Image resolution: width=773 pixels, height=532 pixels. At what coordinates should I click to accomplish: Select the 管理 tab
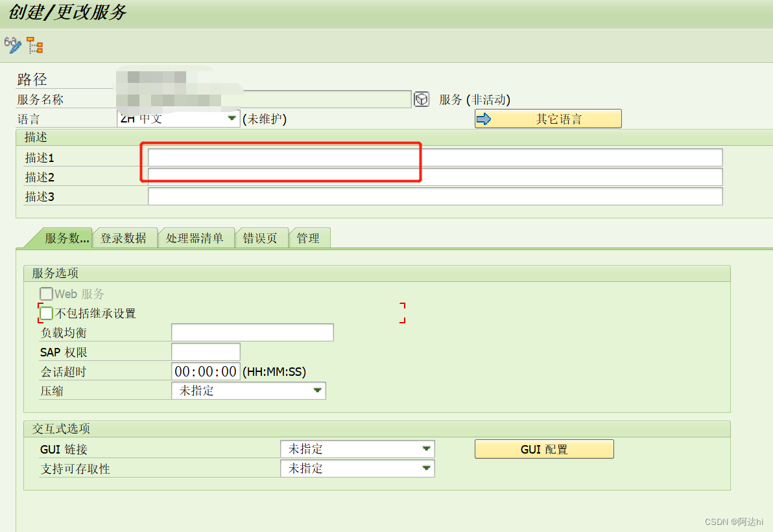coord(309,237)
